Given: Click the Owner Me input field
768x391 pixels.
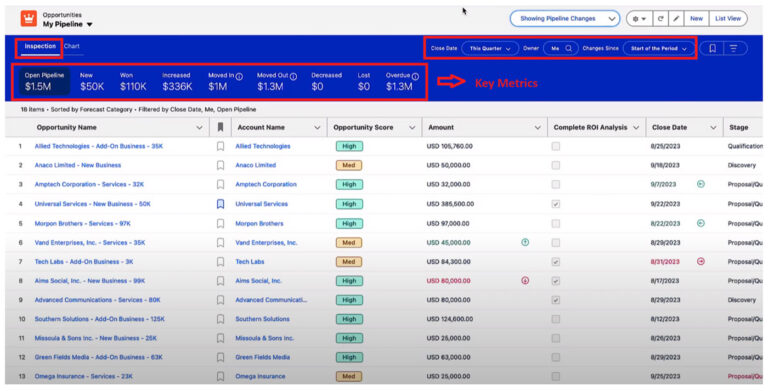Looking at the screenshot, I should [561, 49].
